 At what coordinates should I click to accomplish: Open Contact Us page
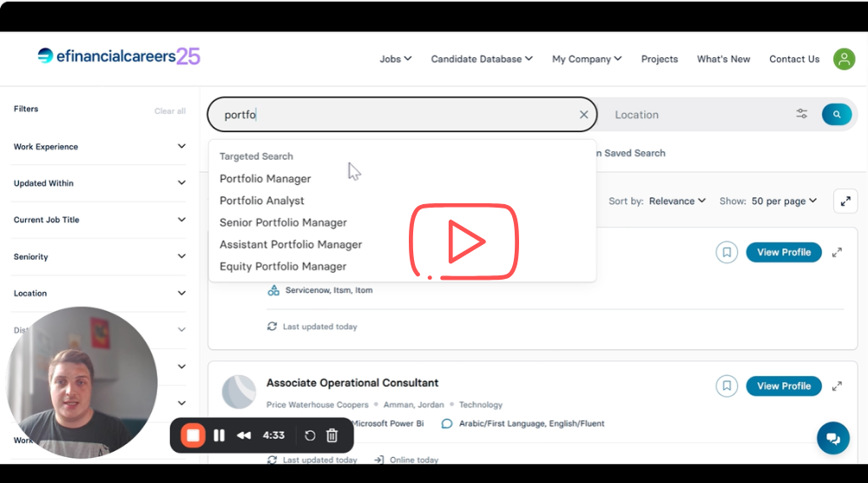click(x=794, y=59)
